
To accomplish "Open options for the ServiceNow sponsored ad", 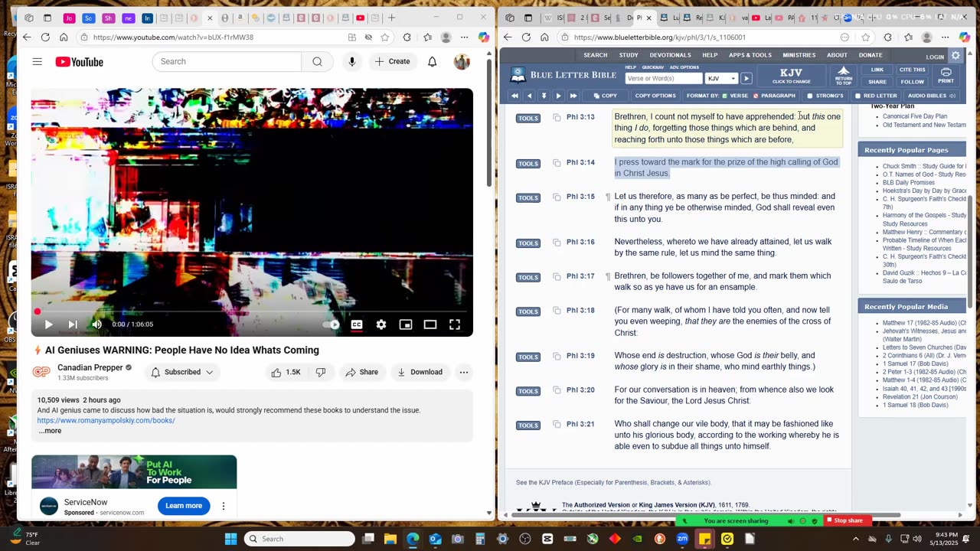I will pos(224,506).
